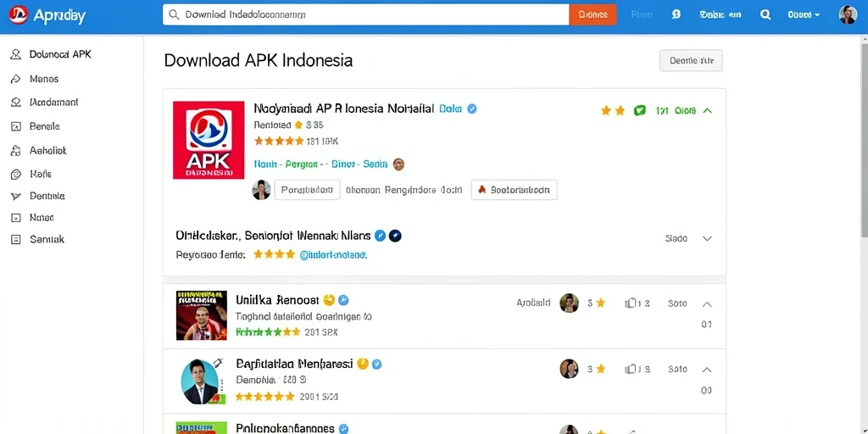The width and height of the screenshot is (868, 434).
Task: Click the Apnday logo icon in header
Action: [x=18, y=15]
